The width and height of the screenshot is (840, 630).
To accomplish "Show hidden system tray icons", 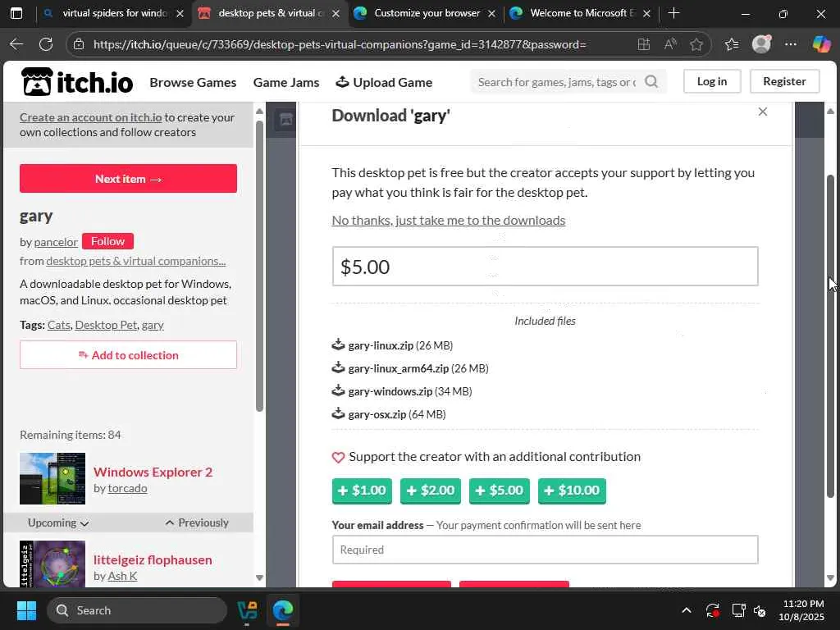I will click(687, 610).
